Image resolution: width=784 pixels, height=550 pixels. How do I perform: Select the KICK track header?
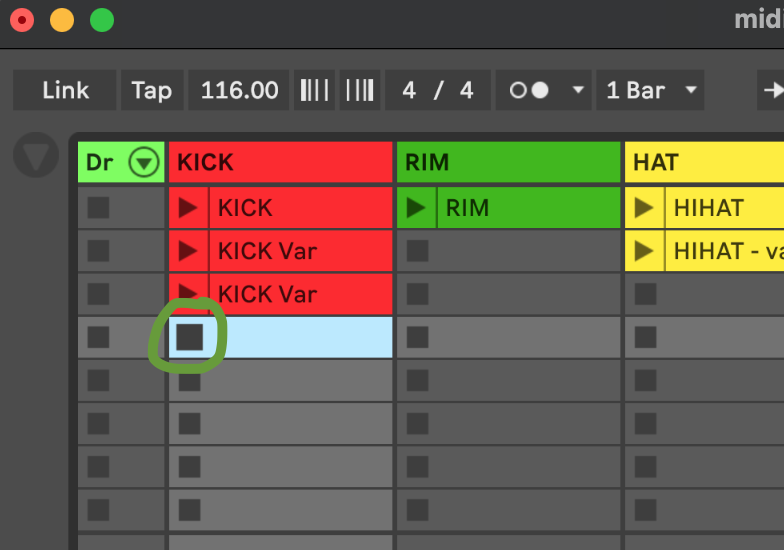280,162
